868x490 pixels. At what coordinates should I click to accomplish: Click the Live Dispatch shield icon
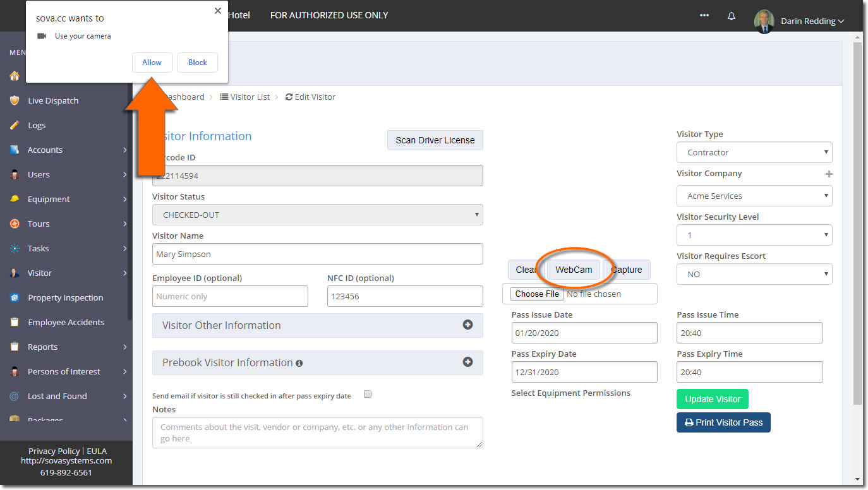(x=15, y=100)
